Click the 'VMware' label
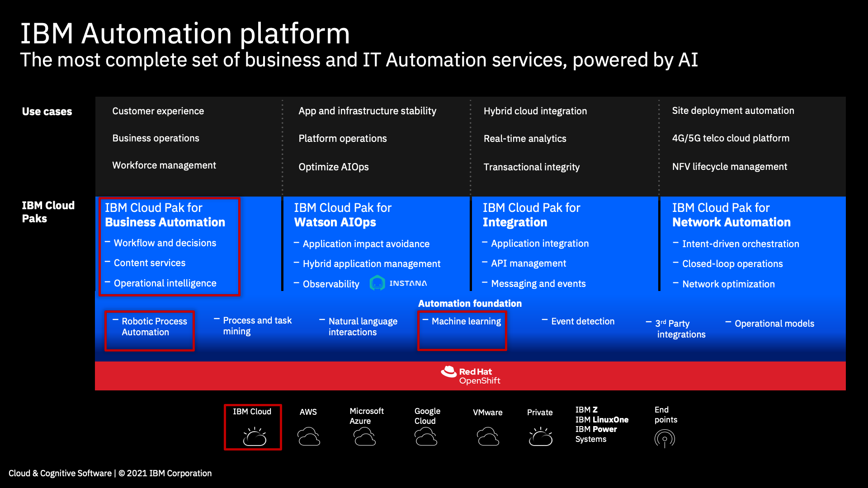The image size is (868, 488). coord(488,413)
